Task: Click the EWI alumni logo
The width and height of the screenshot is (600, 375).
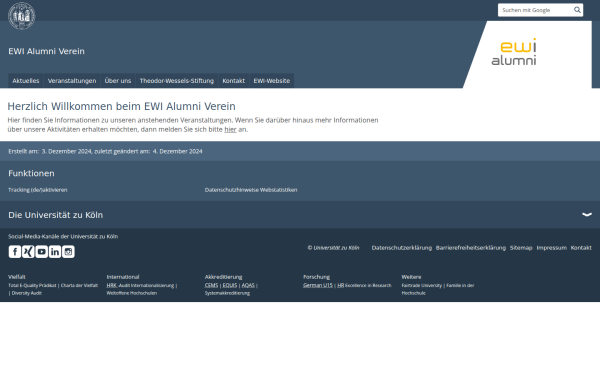Action: click(x=514, y=52)
